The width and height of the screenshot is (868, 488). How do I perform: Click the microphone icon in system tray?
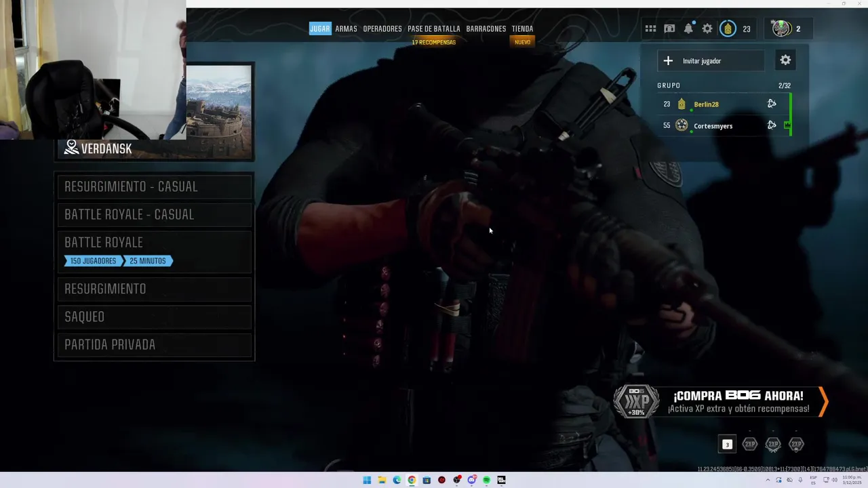(x=800, y=480)
